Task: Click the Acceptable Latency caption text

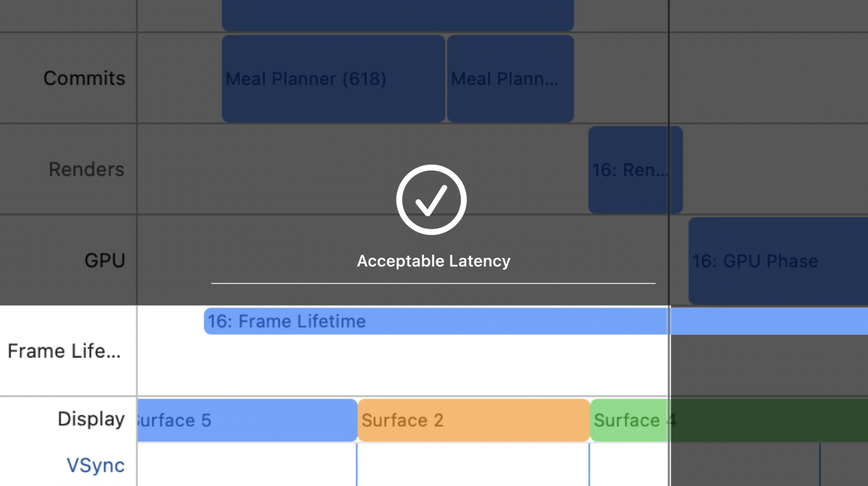Action: (x=433, y=261)
